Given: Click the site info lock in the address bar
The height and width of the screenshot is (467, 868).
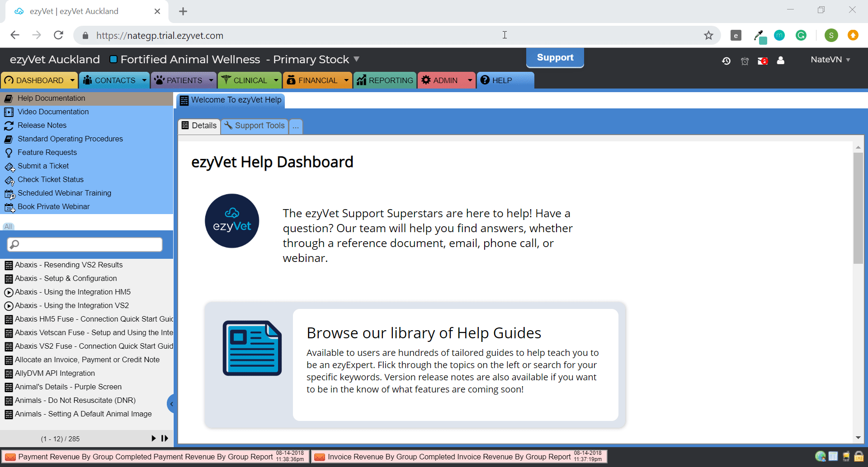Looking at the screenshot, I should tap(85, 35).
